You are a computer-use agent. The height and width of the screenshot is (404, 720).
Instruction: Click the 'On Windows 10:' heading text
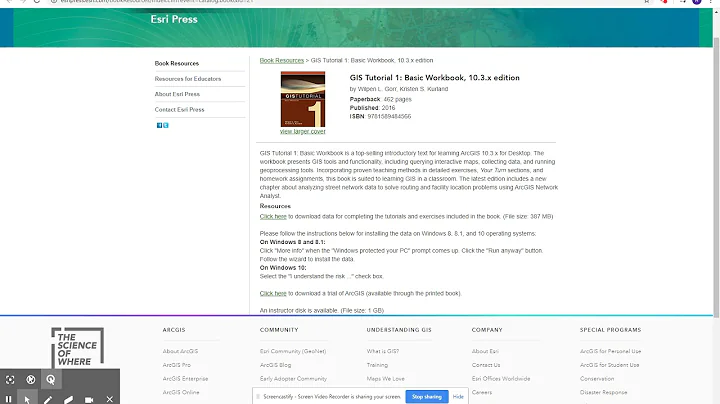[283, 268]
